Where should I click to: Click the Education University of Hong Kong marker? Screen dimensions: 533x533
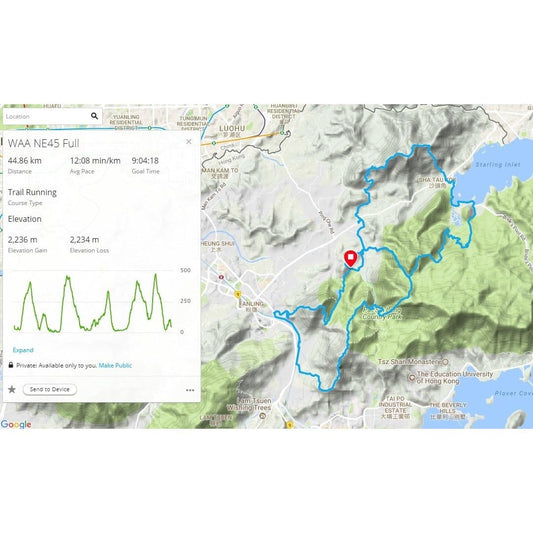coord(412,377)
